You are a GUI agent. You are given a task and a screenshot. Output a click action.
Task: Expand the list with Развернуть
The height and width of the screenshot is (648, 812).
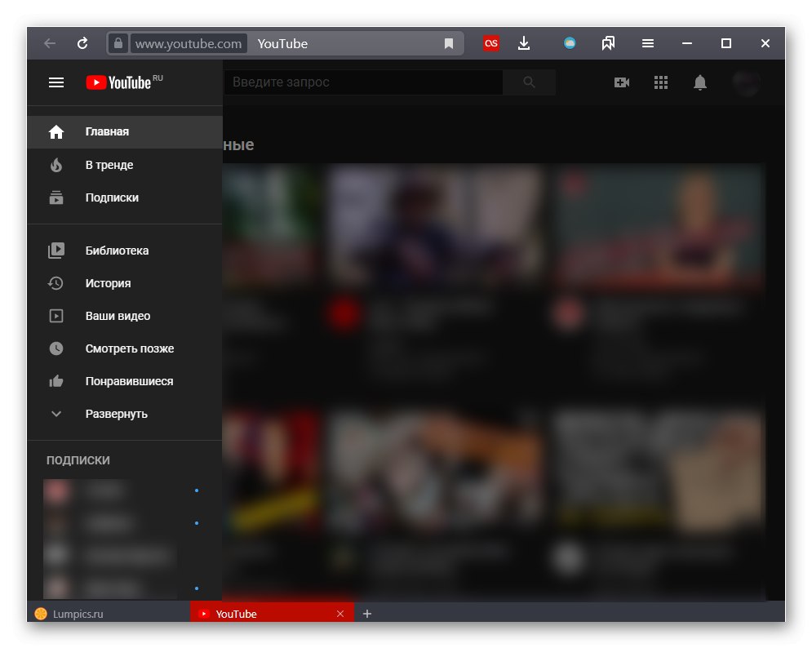coord(125,414)
